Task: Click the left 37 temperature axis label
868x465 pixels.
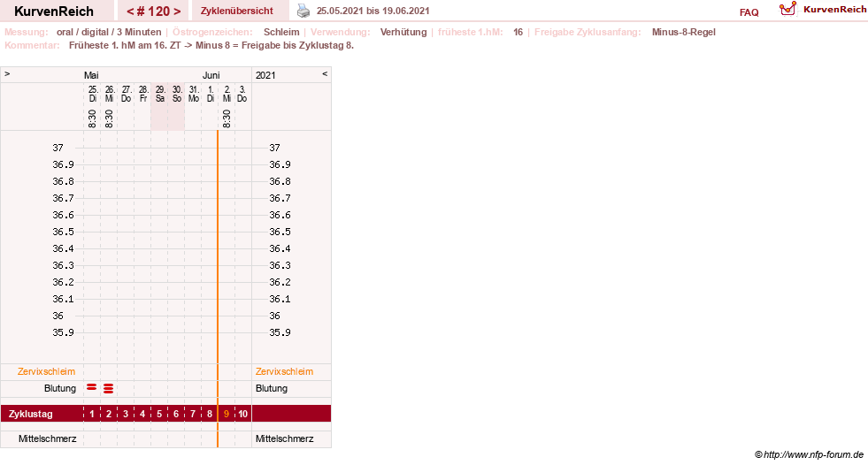Action: 58,148
